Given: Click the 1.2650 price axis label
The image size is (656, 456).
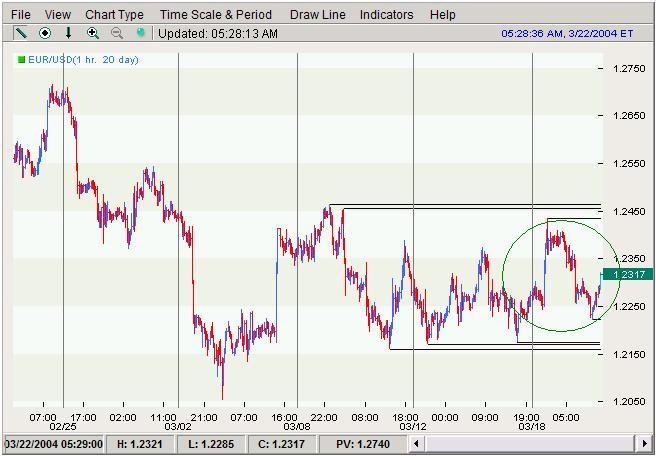Looking at the screenshot, I should point(629,116).
